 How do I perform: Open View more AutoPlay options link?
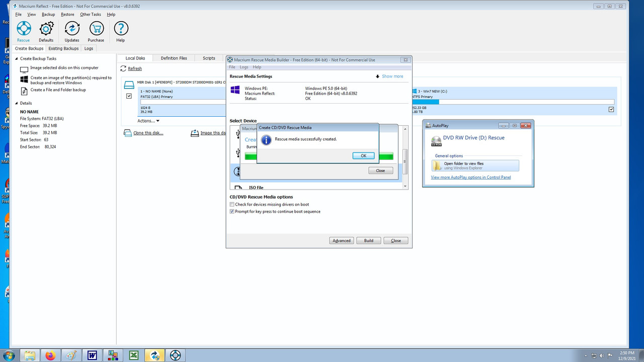[471, 177]
